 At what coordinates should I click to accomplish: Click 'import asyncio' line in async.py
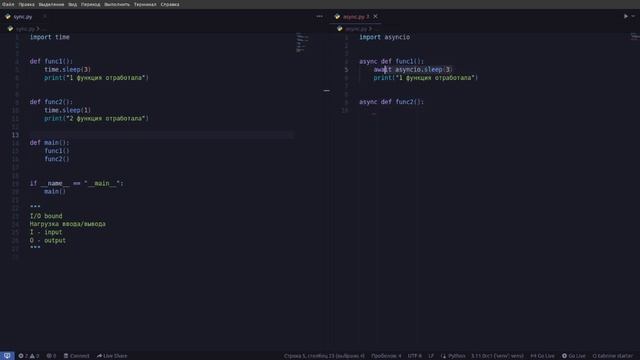tap(384, 37)
